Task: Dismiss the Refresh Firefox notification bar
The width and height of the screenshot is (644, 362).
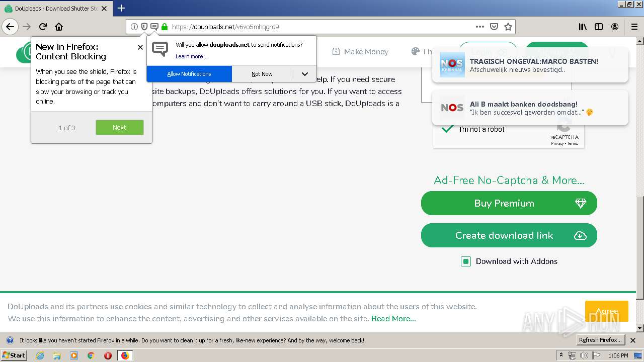Action: coord(633,340)
